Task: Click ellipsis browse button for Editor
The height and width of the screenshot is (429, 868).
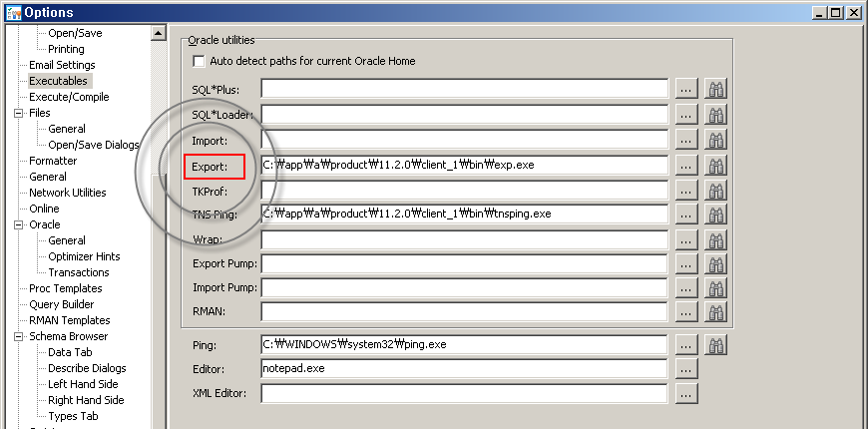Action: pyautogui.click(x=685, y=369)
